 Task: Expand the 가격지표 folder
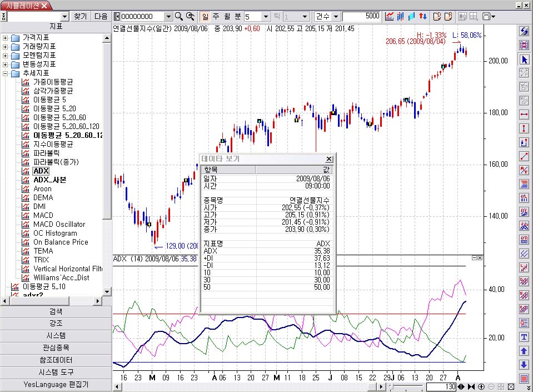pyautogui.click(x=6, y=37)
